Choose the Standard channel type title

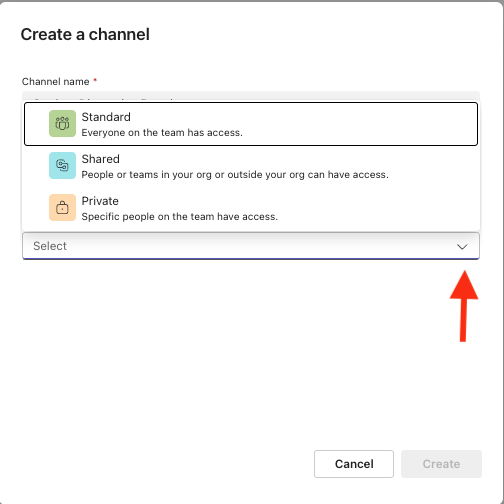pos(106,117)
